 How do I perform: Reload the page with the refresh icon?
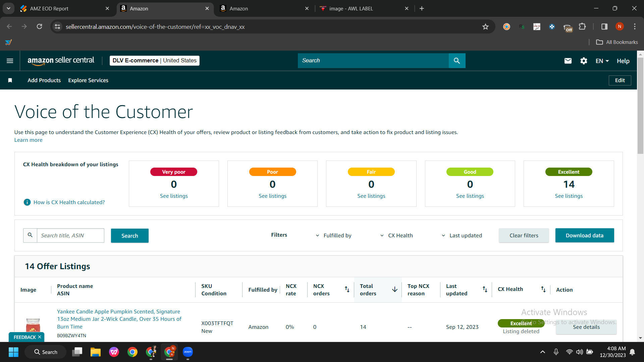pyautogui.click(x=39, y=26)
